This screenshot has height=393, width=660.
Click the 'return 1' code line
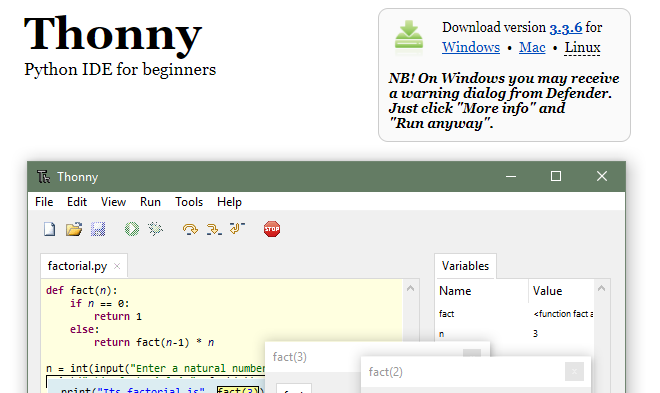click(118, 316)
